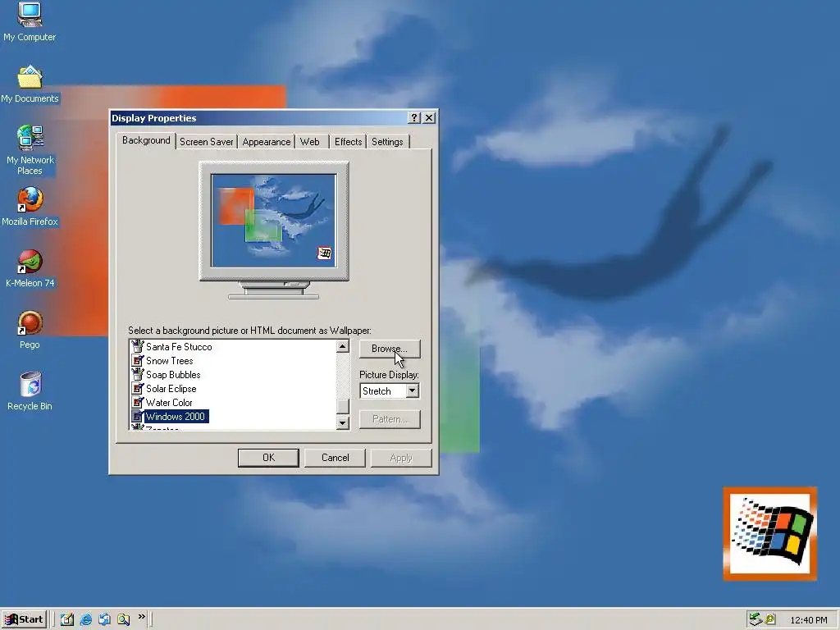Choose Water Color wallpaper
This screenshot has height=630, width=840.
click(x=169, y=402)
